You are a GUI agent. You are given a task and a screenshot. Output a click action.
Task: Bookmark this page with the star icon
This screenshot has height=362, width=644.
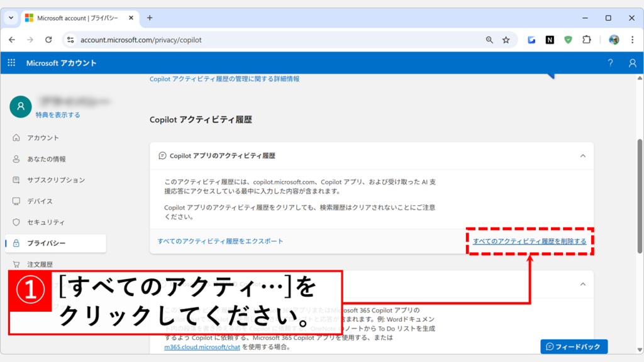(x=506, y=40)
